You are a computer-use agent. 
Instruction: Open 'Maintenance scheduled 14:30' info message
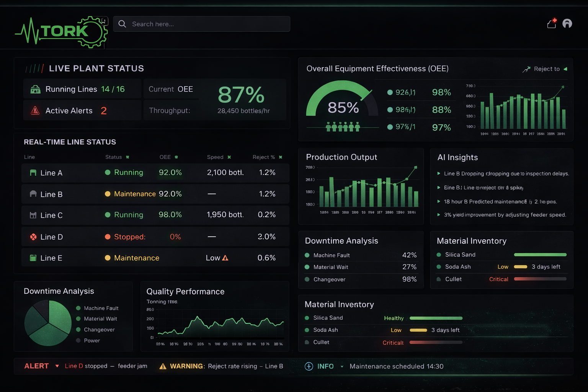click(397, 366)
